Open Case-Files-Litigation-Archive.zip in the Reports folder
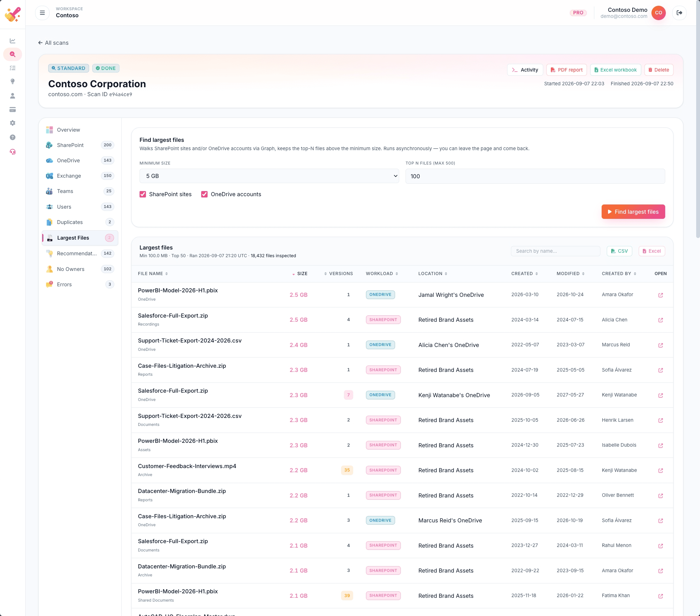 click(x=660, y=370)
